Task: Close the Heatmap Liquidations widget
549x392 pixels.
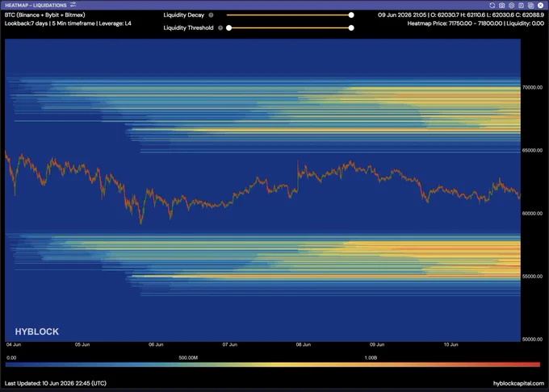Action: point(540,6)
